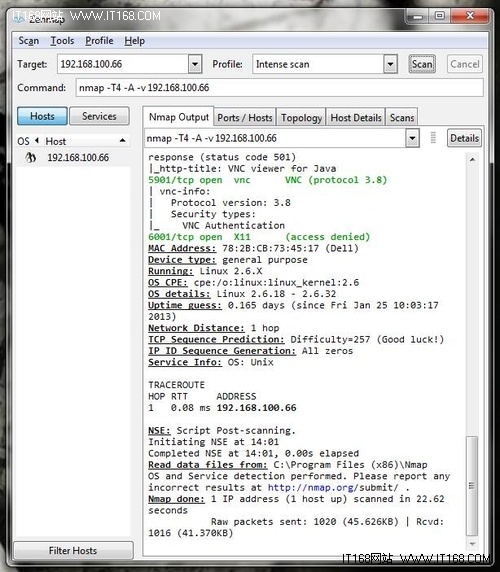Sort by the OS column header
Viewport: 500px width, 572px height.
(23, 141)
